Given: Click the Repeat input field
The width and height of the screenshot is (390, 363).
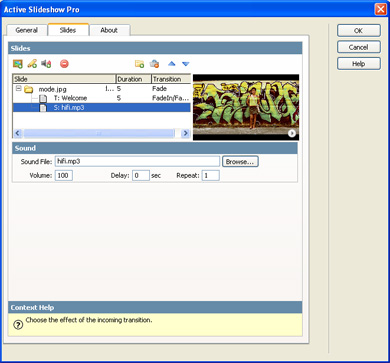Looking at the screenshot, I should click(x=211, y=175).
